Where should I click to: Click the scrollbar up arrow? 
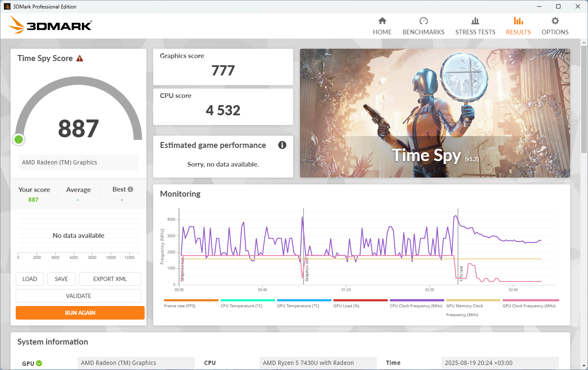point(584,42)
